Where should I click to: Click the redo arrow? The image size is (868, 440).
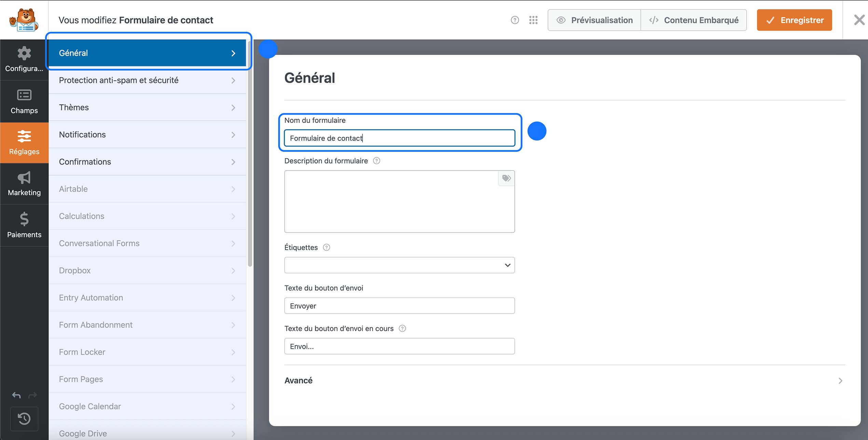tap(33, 395)
